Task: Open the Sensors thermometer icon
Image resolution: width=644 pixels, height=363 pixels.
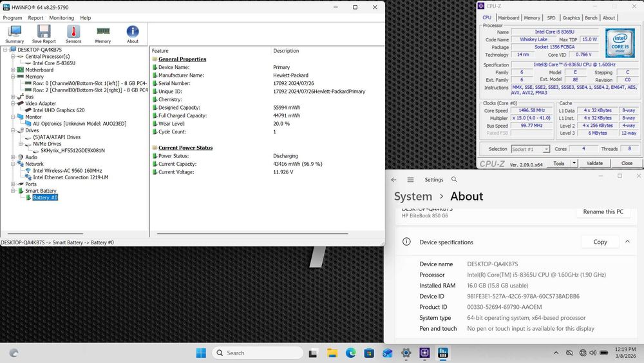Action: pyautogui.click(x=73, y=34)
